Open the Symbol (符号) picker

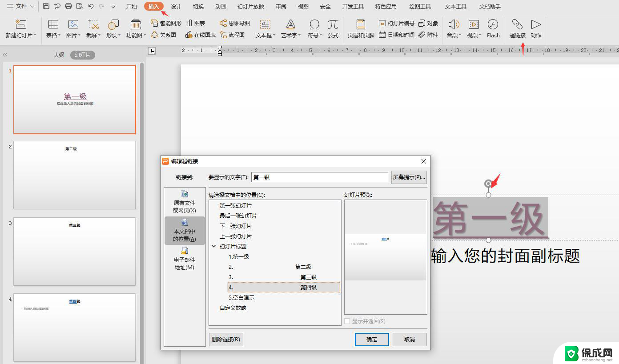point(314,29)
